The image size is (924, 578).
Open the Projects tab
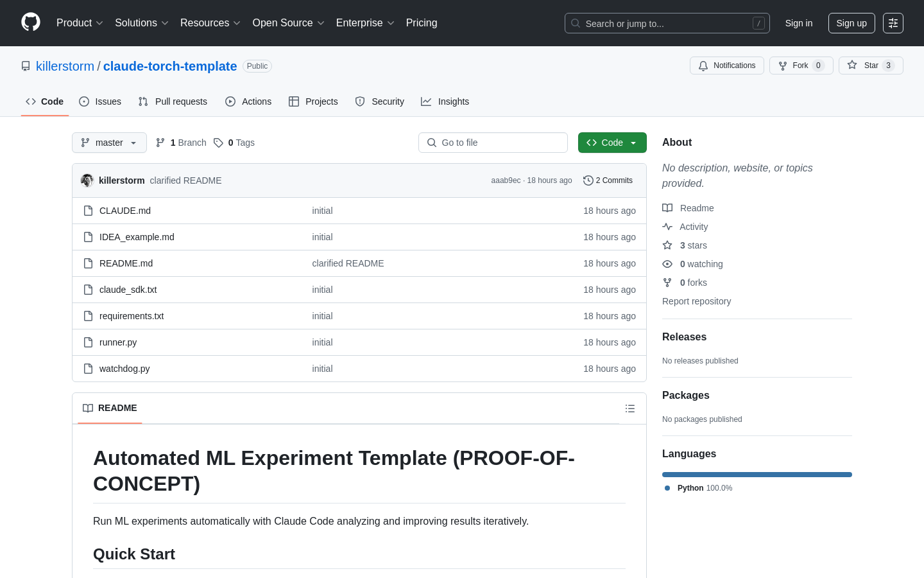(313, 101)
